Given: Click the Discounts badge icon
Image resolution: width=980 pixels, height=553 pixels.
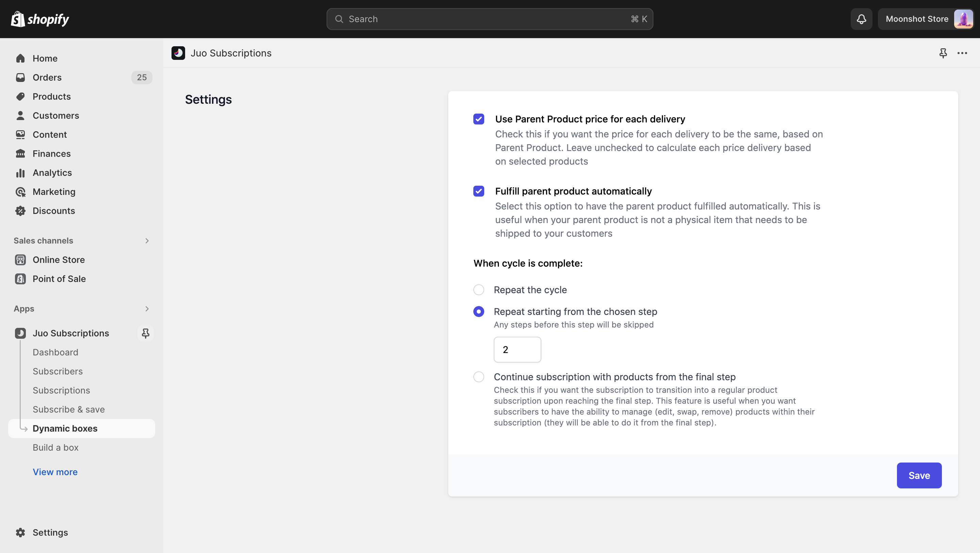Looking at the screenshot, I should click(20, 211).
